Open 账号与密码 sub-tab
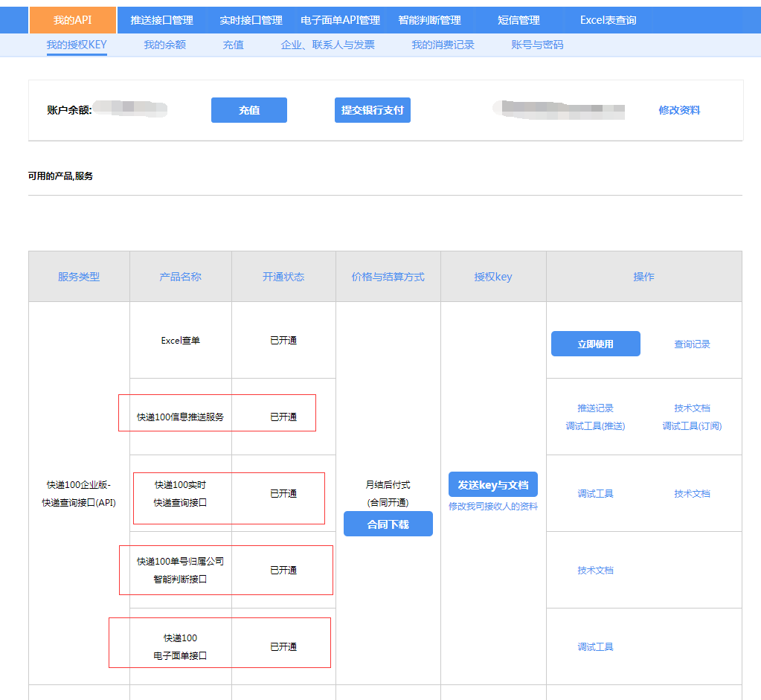Viewport: 761px width, 700px height. click(x=537, y=45)
